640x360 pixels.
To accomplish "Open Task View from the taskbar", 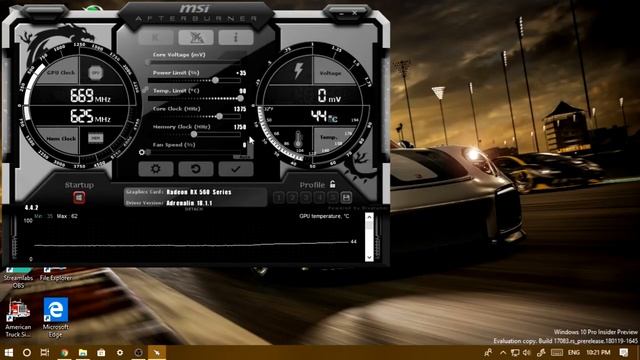I will (45, 352).
